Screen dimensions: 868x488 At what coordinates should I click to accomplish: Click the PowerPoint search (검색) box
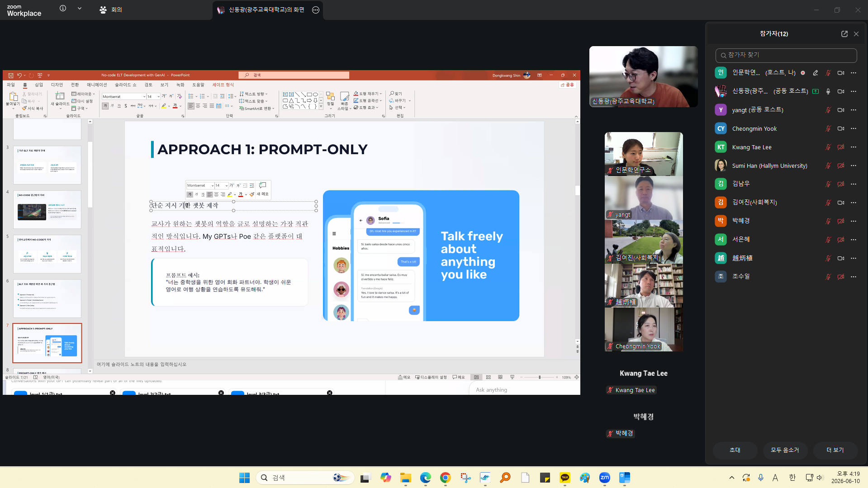[294, 75]
